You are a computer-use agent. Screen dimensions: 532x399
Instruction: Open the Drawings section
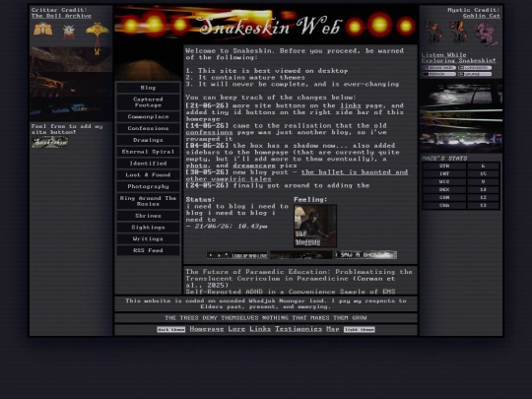coord(148,140)
